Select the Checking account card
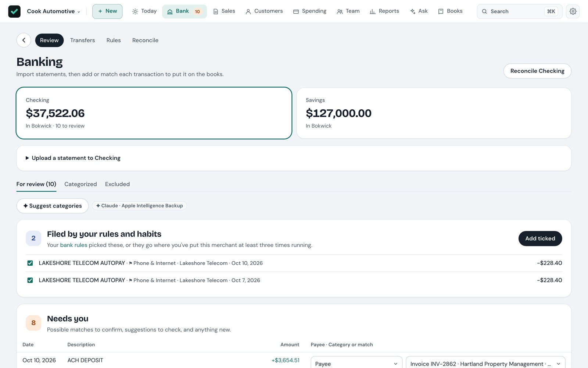The image size is (588, 368). pyautogui.click(x=154, y=113)
